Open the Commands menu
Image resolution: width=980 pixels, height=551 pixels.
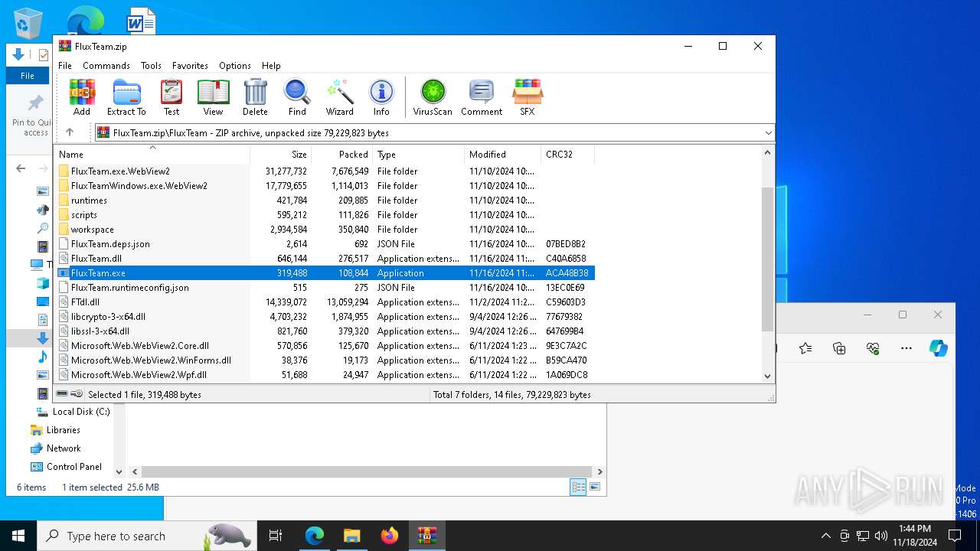[106, 66]
